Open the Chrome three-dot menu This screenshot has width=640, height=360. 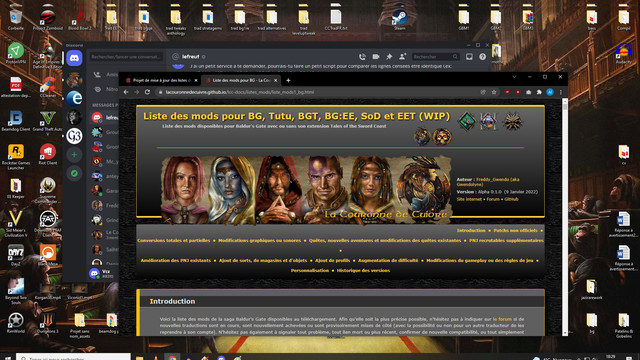[560, 92]
